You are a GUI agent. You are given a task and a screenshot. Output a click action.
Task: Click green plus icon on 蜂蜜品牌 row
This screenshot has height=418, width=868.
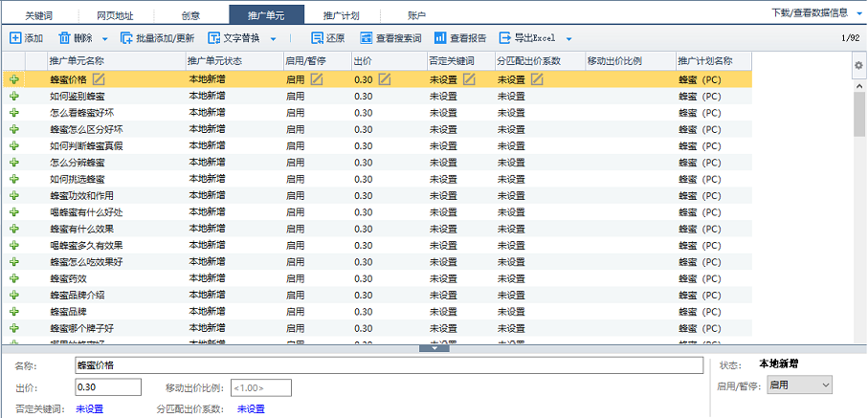(x=14, y=312)
